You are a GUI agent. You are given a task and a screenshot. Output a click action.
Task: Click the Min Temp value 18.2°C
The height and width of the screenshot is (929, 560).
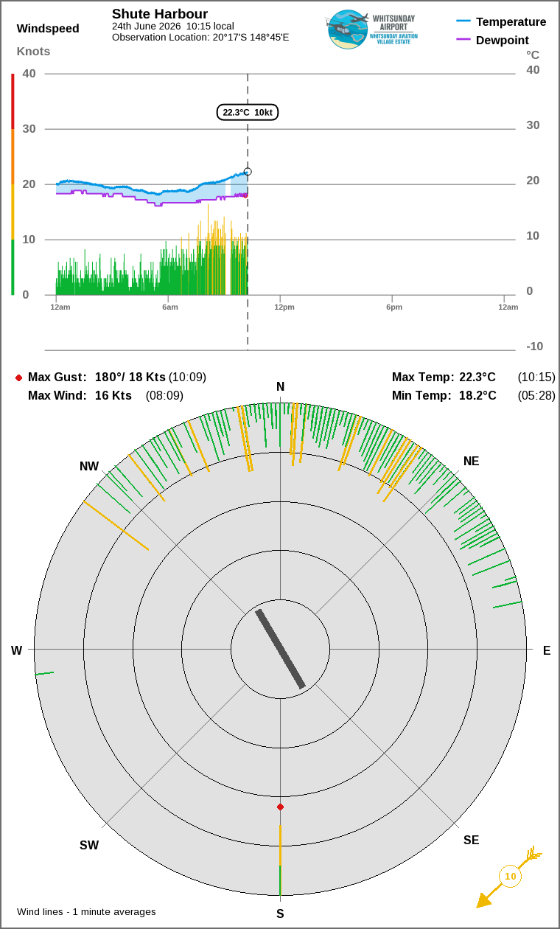[477, 395]
